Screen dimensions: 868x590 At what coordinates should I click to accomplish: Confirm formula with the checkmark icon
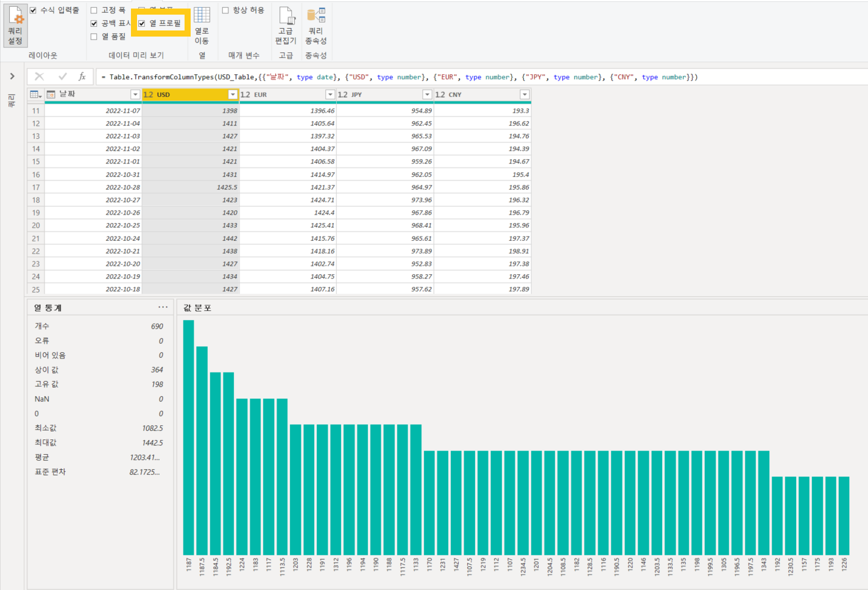tap(62, 76)
